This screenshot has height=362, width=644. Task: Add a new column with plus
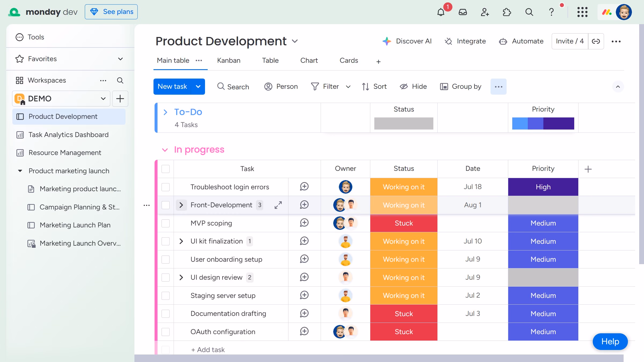coord(588,169)
